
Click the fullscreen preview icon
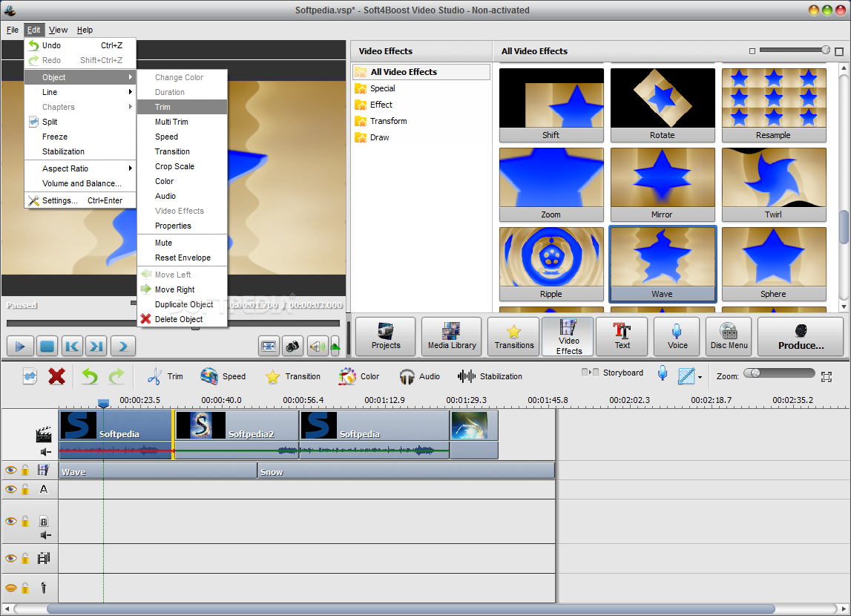click(x=269, y=347)
